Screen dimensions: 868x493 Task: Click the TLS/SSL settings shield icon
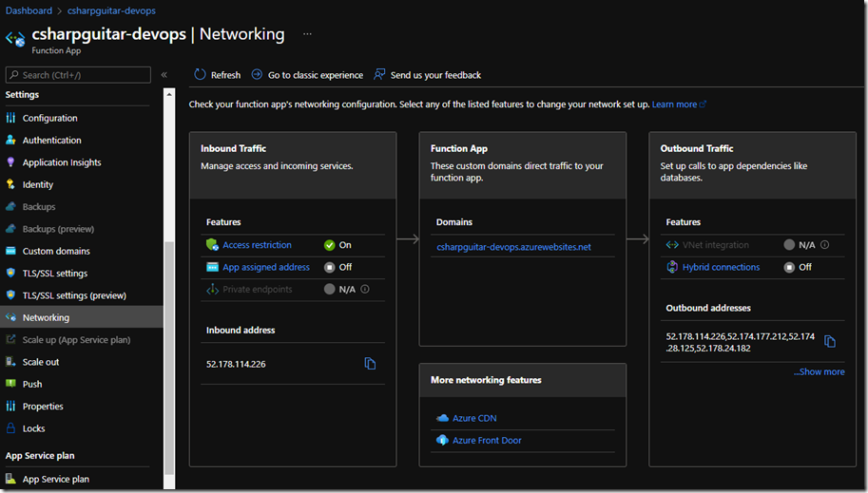[x=10, y=273]
